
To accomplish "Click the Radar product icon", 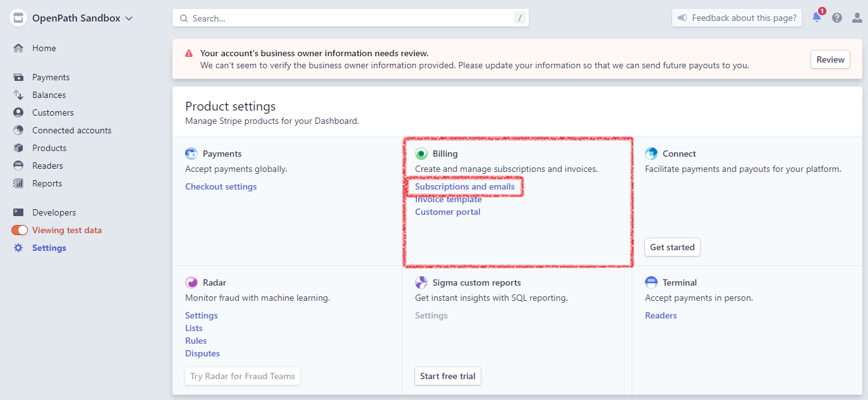I will coord(191,282).
